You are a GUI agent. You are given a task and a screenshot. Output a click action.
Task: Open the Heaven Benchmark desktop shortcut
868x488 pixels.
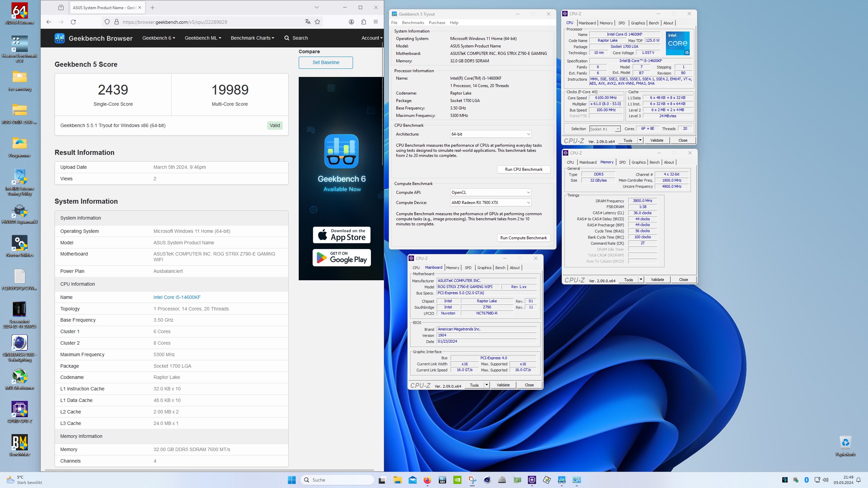pos(20,49)
